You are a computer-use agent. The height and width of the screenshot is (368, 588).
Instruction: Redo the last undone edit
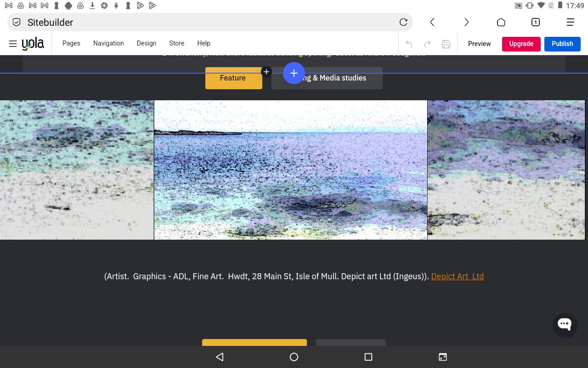click(427, 44)
